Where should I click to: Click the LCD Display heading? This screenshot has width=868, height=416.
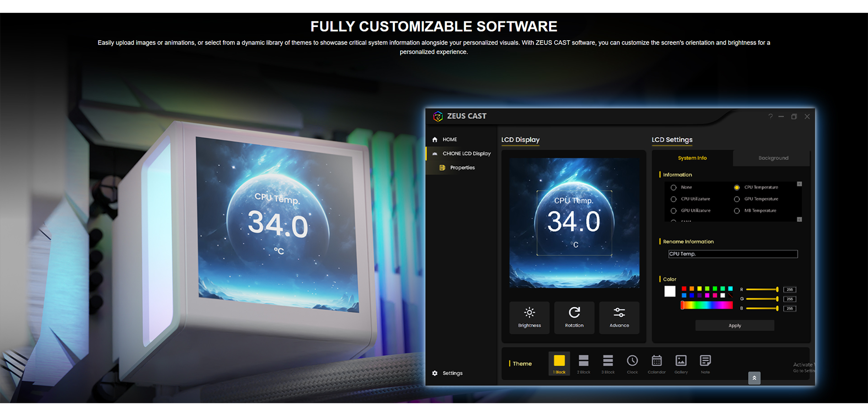point(520,140)
